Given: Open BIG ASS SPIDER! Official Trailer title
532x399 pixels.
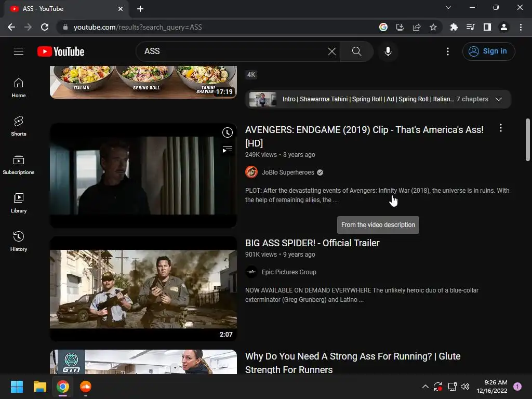Looking at the screenshot, I should (x=312, y=243).
